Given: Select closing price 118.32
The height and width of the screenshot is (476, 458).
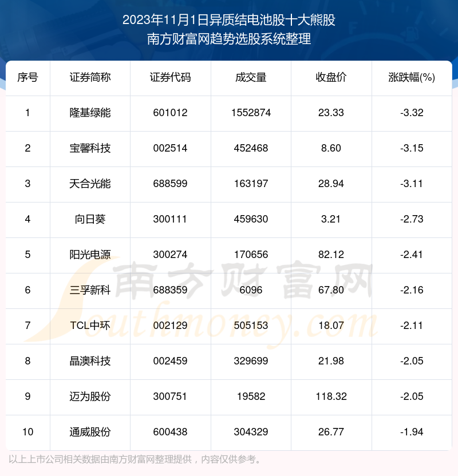Looking at the screenshot, I should click(331, 396).
